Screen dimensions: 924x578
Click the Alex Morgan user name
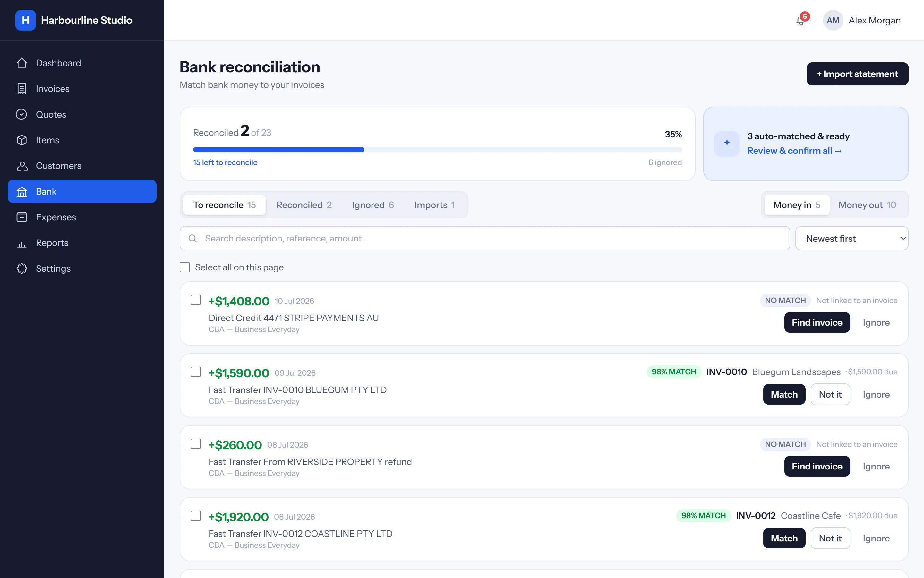874,20
